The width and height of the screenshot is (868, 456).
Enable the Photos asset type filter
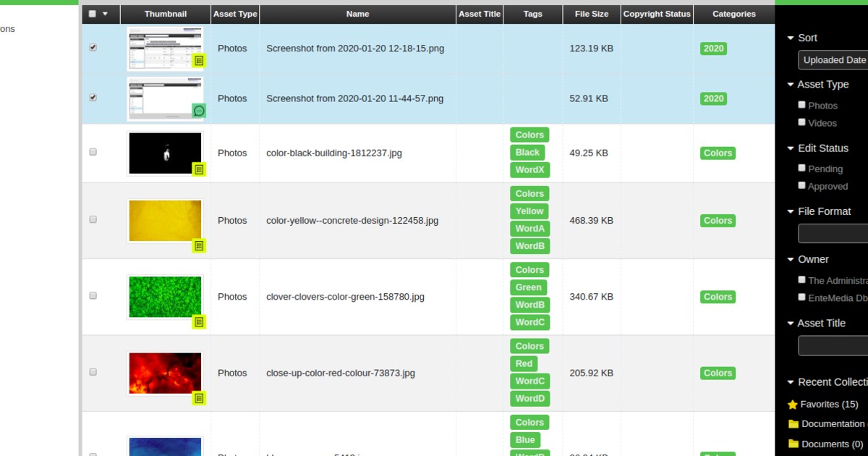[x=801, y=105]
